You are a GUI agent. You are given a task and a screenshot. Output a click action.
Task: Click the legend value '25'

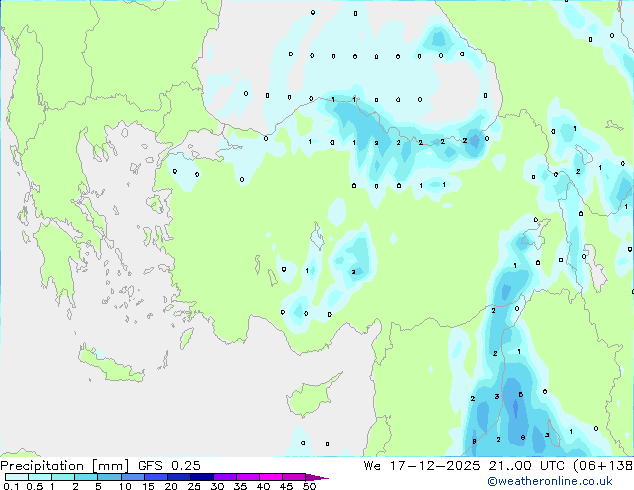[194, 486]
